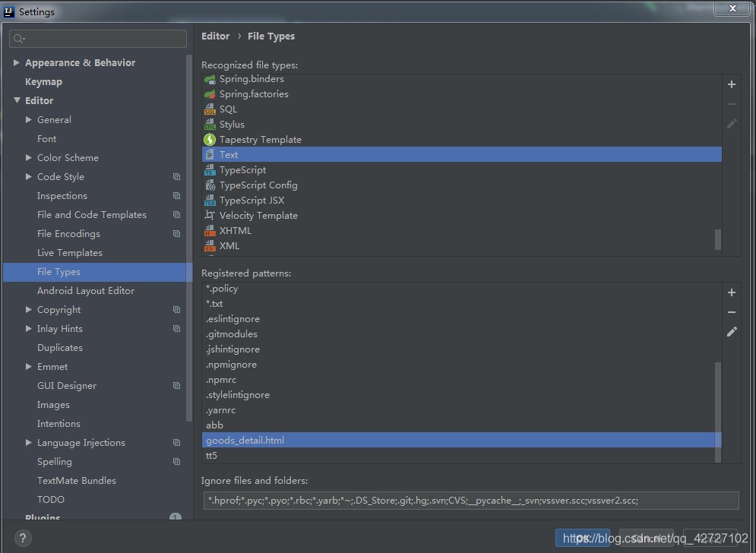The height and width of the screenshot is (553, 756).
Task: Expand the Code Style node
Action: (x=28, y=176)
